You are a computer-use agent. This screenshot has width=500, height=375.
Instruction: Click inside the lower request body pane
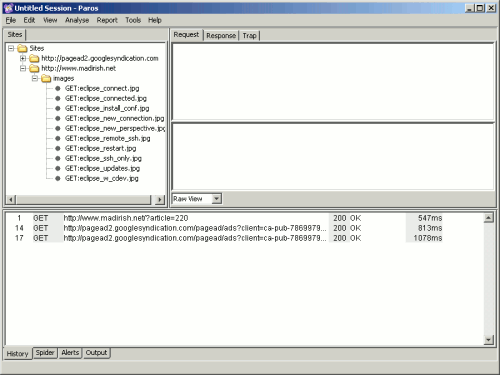[333, 157]
